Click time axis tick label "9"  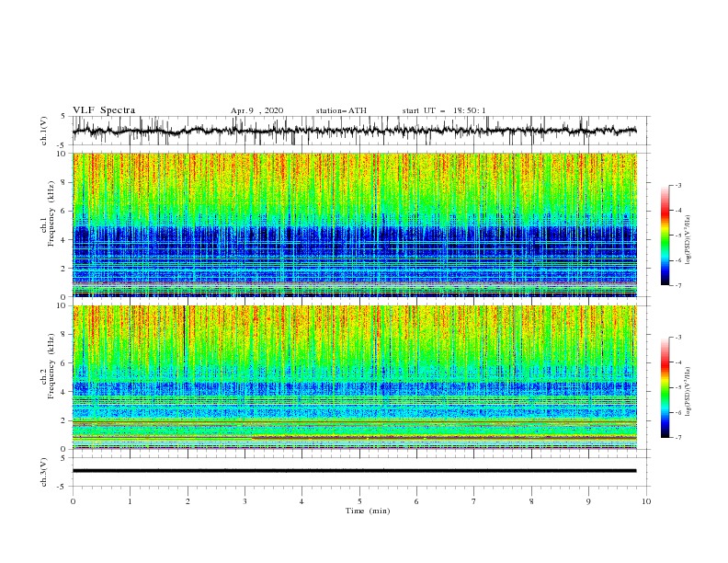[x=588, y=501]
